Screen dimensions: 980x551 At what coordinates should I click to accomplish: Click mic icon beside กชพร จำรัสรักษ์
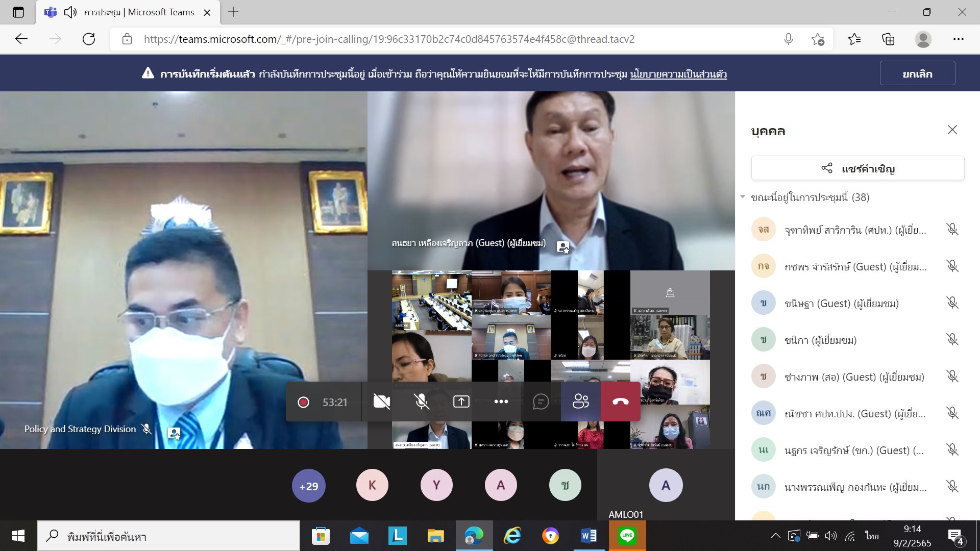952,266
